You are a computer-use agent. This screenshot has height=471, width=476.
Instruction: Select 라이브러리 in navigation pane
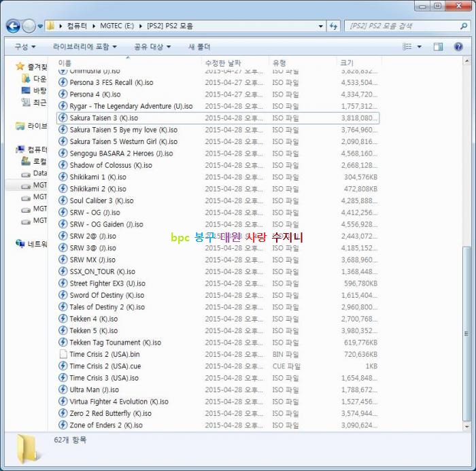pyautogui.click(x=31, y=126)
